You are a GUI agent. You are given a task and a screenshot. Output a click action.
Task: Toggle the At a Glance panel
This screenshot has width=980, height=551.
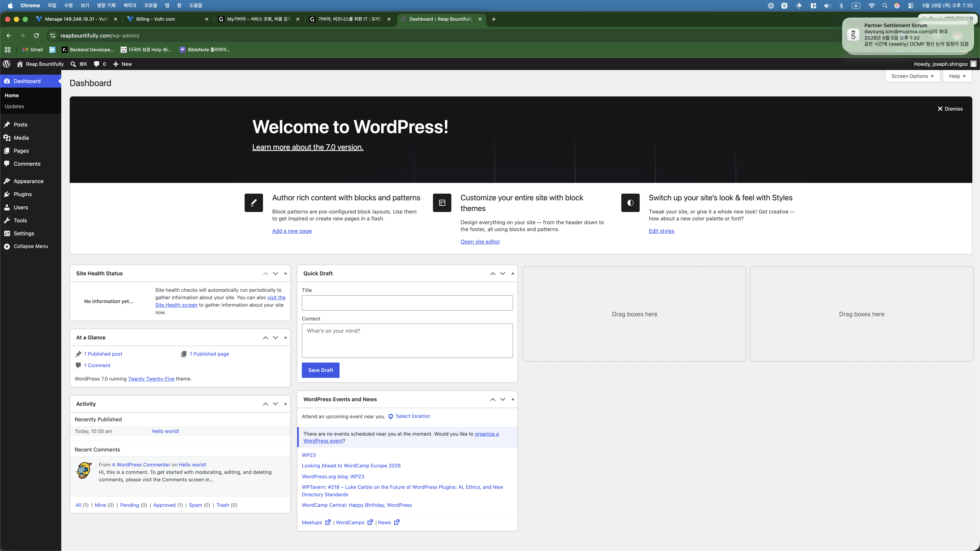pyautogui.click(x=285, y=337)
